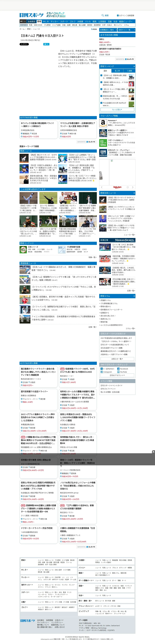This screenshot has height=644, width=155.
Task: Open the MLB navigation menu item
Action: click(46, 22)
